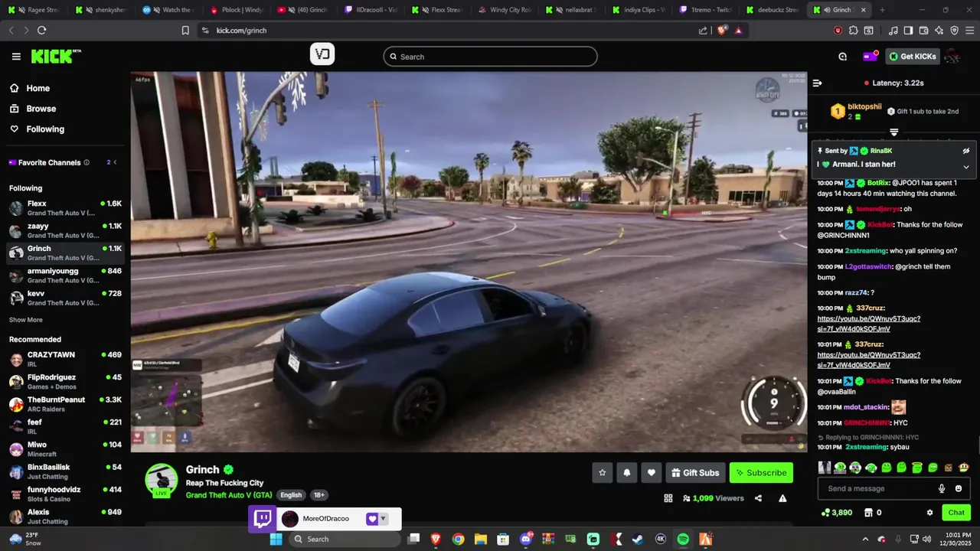Expand the gift leaderboard drop handle
Screen dimensions: 980x551
[x=893, y=132]
